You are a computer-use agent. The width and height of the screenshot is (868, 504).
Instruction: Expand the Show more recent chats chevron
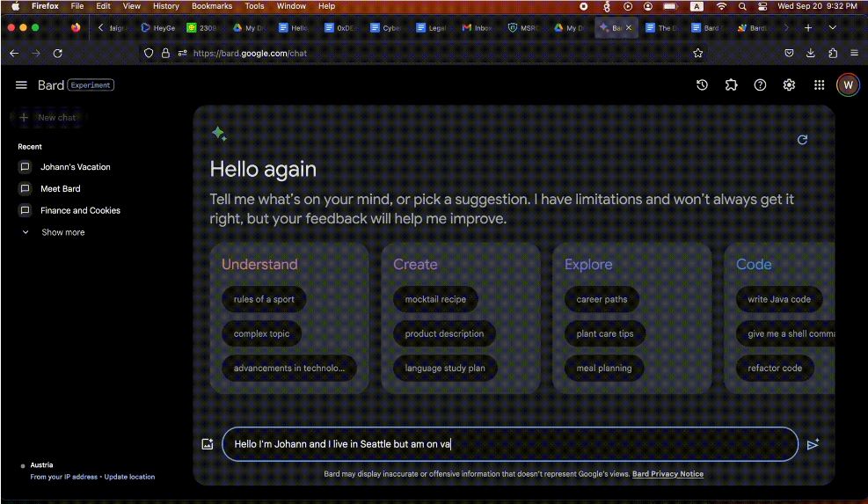click(26, 232)
